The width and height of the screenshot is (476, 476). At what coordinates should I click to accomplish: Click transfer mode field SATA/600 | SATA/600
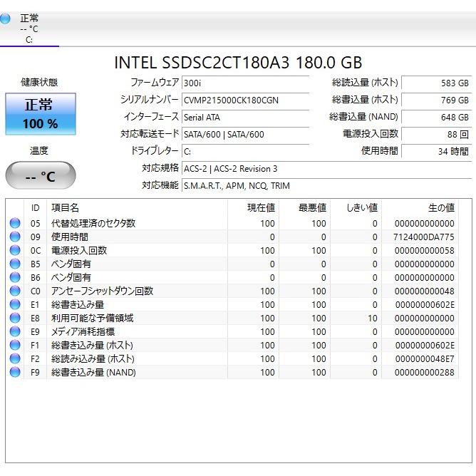tap(245, 134)
